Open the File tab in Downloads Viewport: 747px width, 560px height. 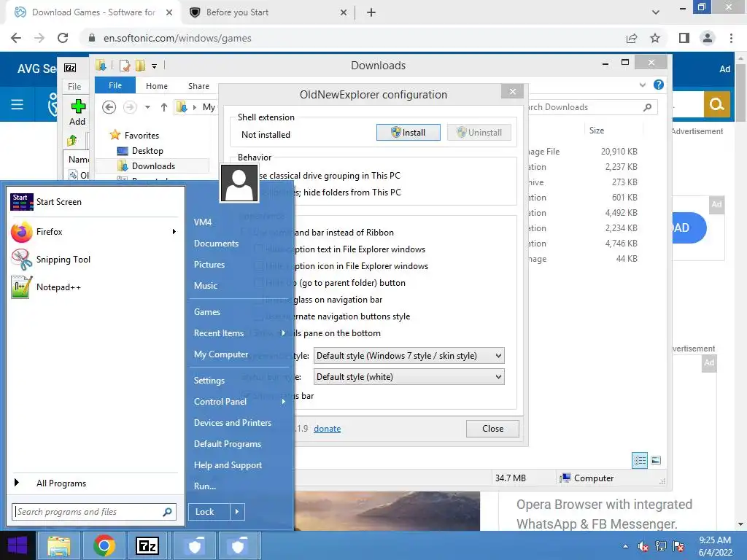(x=115, y=86)
